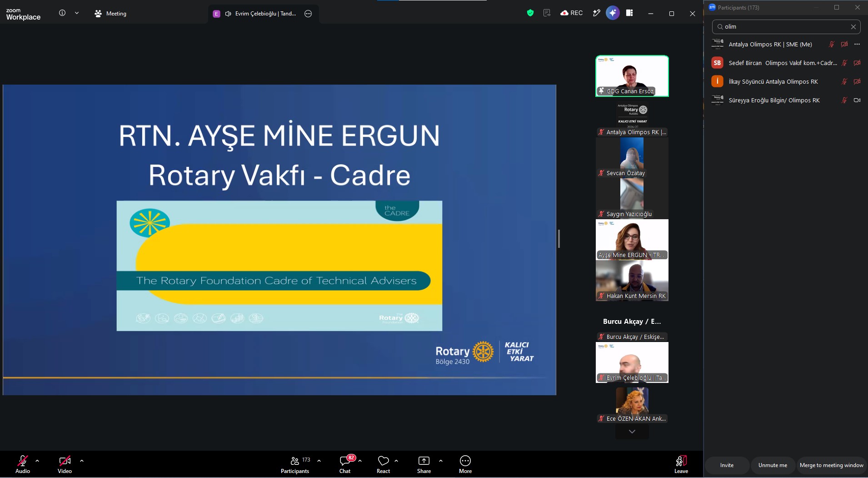868x478 pixels.
Task: Open more options for Antalya Olimpos RK | SME
Action: click(857, 45)
